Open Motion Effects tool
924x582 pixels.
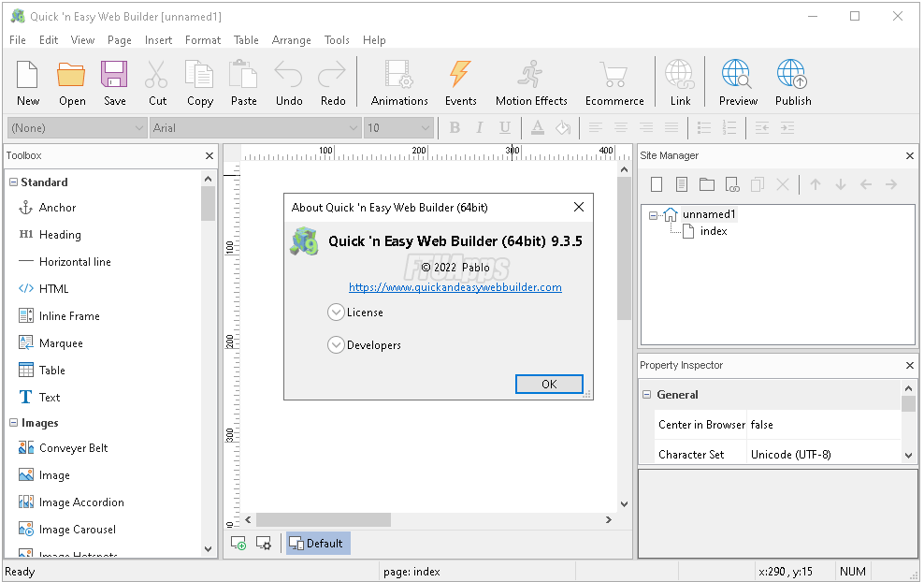pos(531,82)
